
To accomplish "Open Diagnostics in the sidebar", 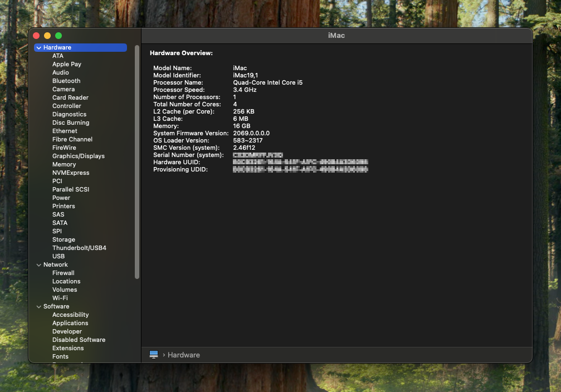I will tap(69, 114).
